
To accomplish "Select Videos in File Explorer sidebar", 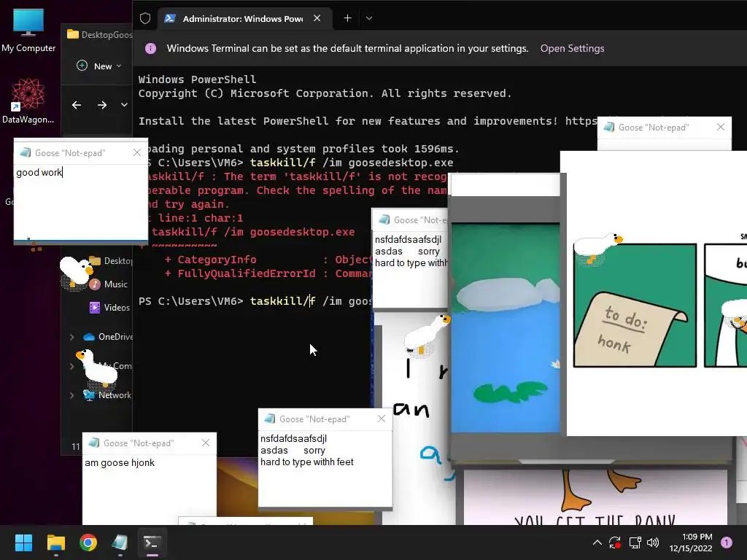I will [x=110, y=308].
